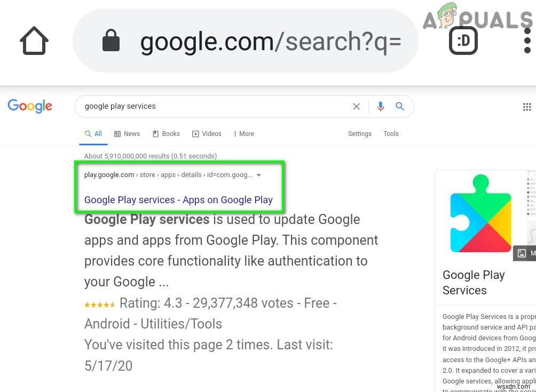Switch to the News tab
This screenshot has height=392, width=536.
(127, 134)
